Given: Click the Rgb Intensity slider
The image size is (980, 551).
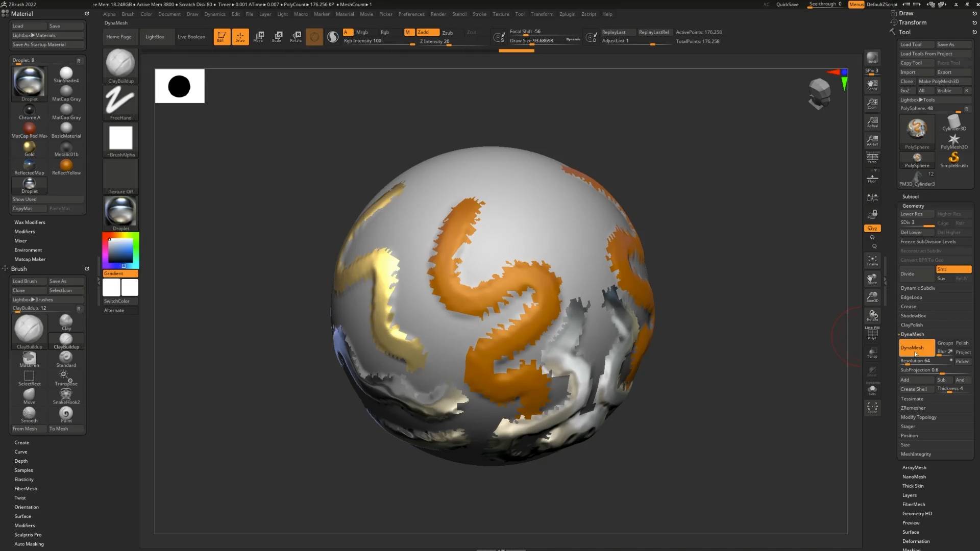Looking at the screenshot, I should 378,41.
